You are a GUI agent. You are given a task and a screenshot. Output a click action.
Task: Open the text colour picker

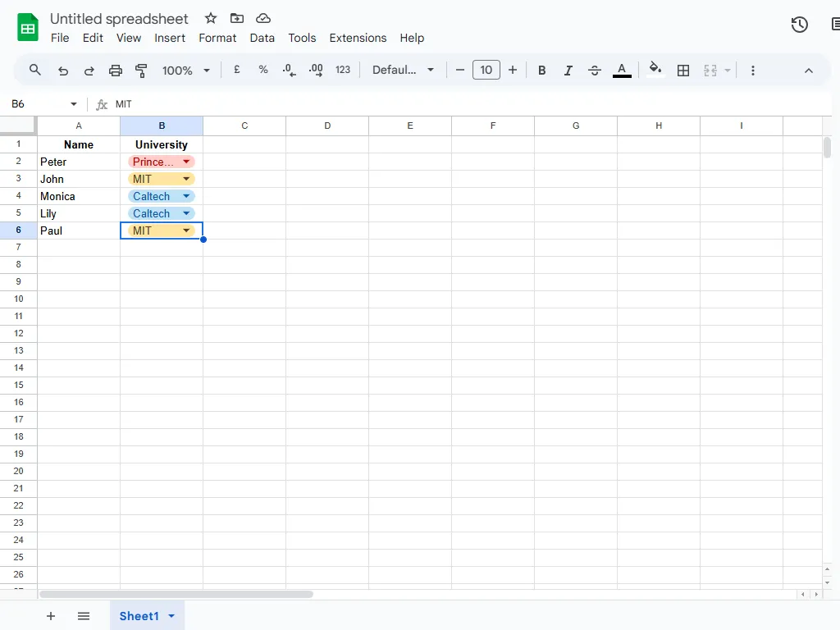point(622,71)
